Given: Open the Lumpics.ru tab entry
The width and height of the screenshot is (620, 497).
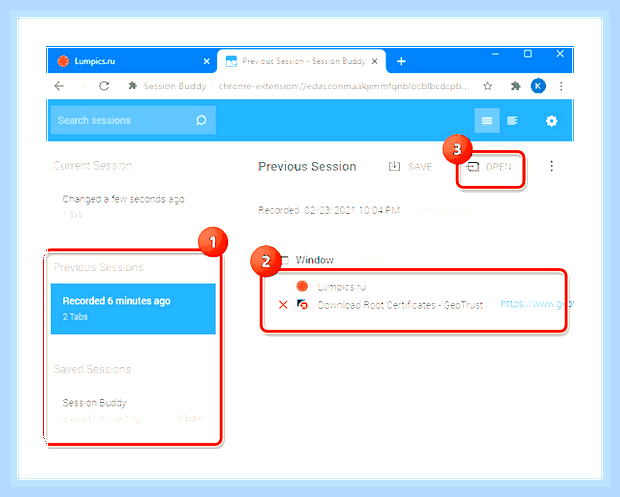Looking at the screenshot, I should 342,287.
